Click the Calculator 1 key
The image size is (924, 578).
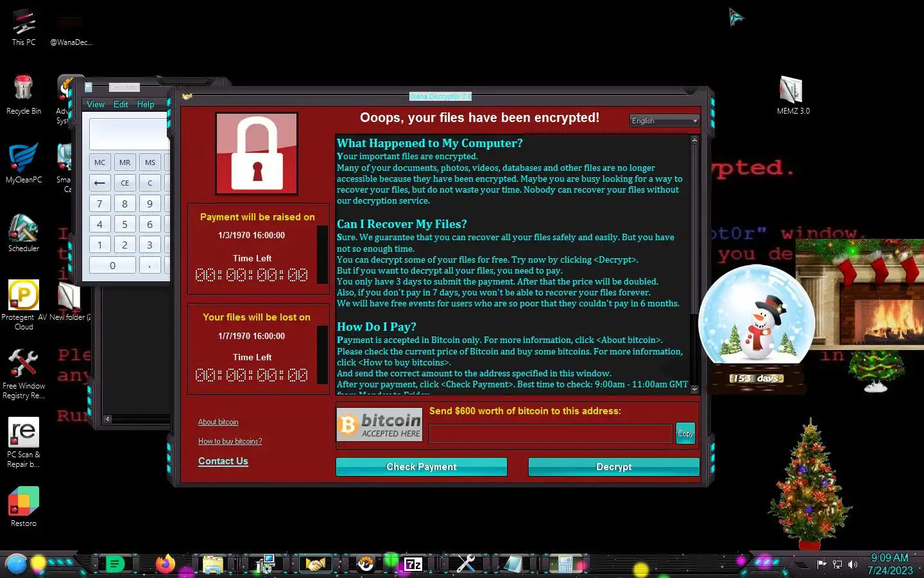(x=100, y=245)
